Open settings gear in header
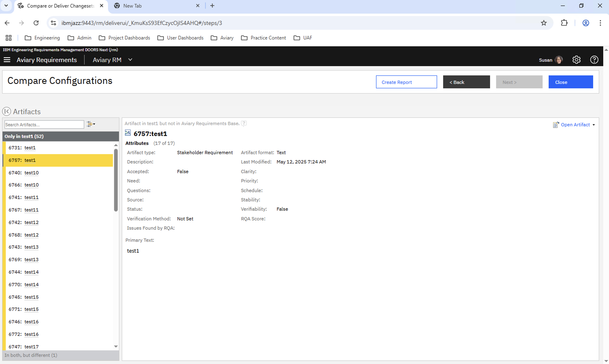 click(576, 60)
